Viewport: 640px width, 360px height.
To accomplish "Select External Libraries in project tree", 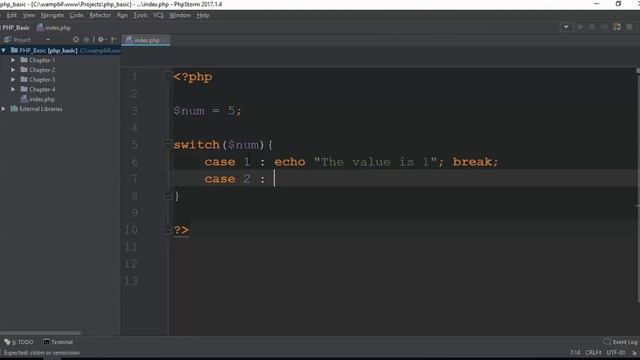I will 37,109.
